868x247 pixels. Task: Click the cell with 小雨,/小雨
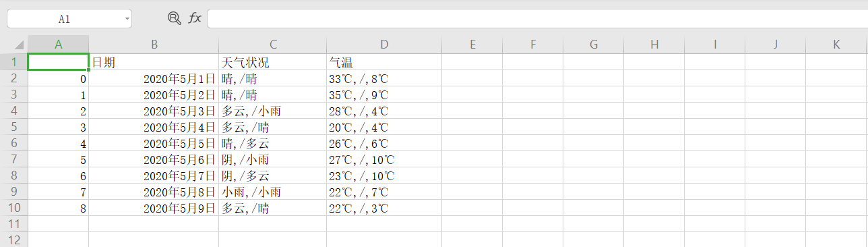tap(273, 192)
